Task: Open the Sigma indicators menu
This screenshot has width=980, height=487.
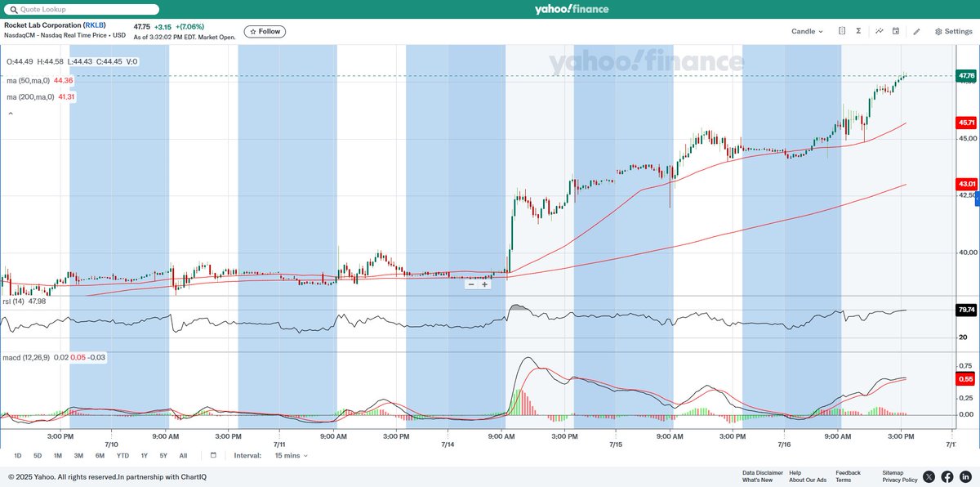Action: coord(859,31)
